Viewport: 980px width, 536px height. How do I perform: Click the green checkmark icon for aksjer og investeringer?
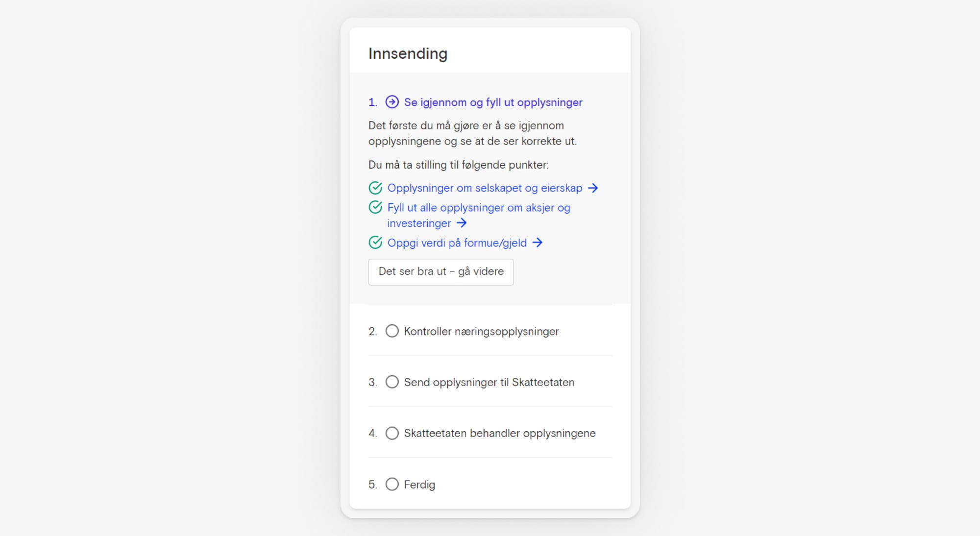coord(374,207)
